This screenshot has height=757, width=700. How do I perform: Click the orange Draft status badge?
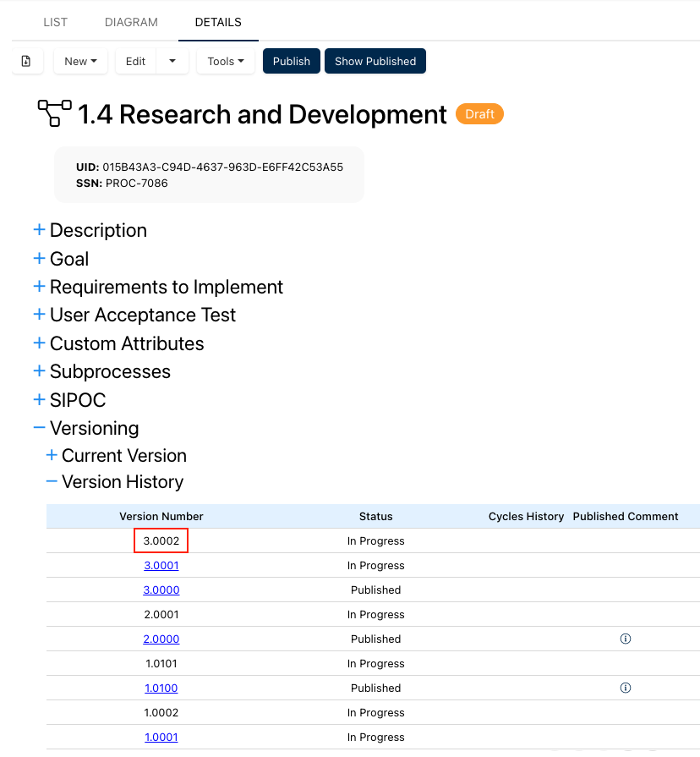(479, 113)
